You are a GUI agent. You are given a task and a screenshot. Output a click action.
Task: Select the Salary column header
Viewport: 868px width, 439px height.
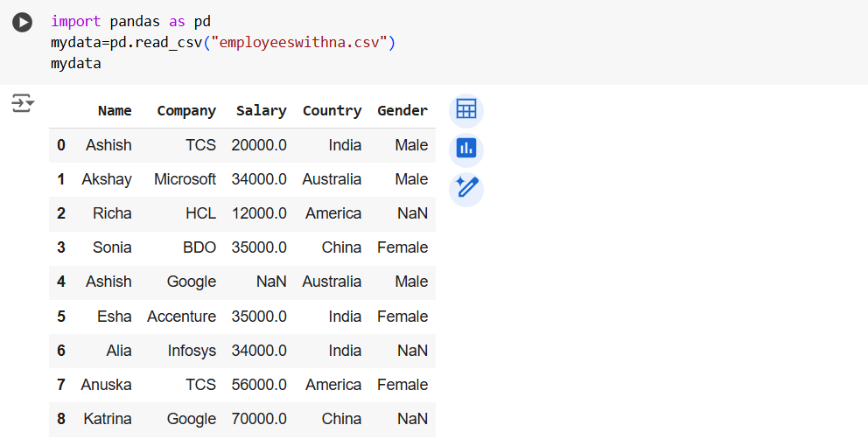(261, 111)
